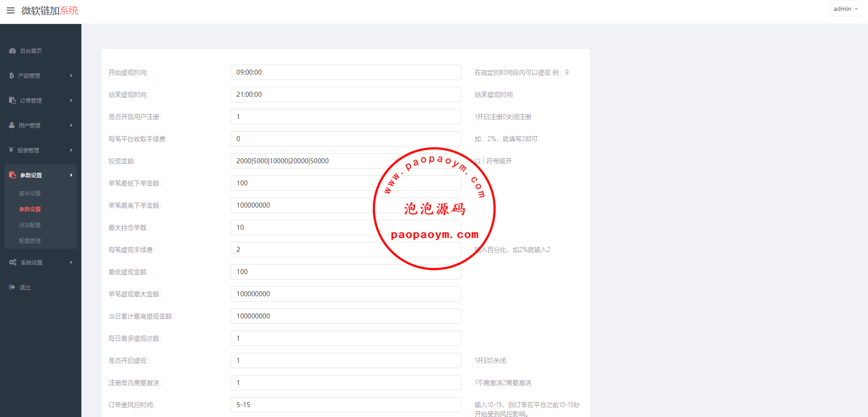Click the 订单受风控时间 field
The image size is (868, 417).
[345, 405]
